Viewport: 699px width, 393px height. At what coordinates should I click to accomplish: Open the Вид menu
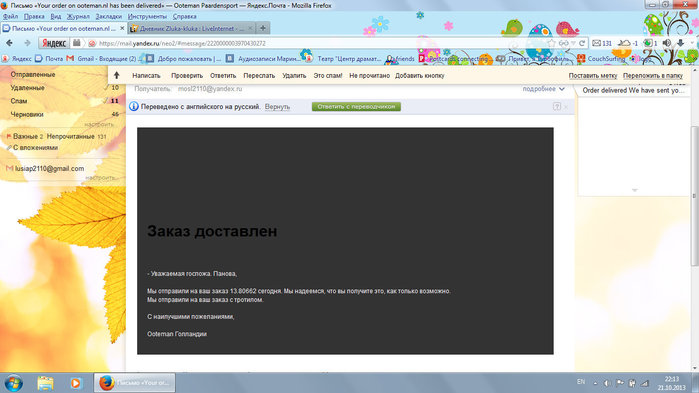point(56,16)
